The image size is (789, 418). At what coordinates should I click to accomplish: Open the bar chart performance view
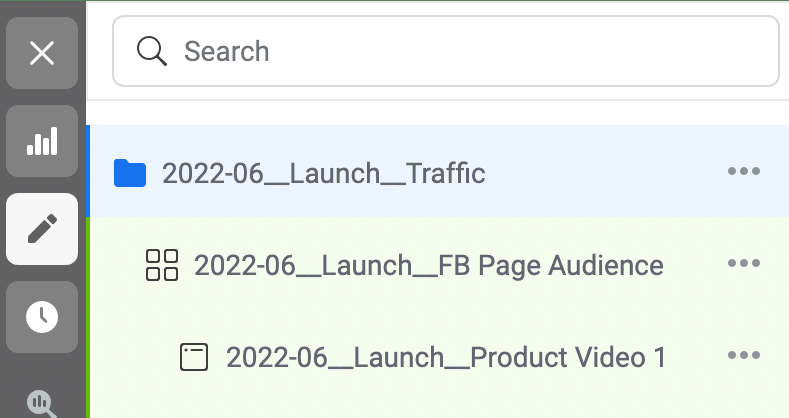42,141
